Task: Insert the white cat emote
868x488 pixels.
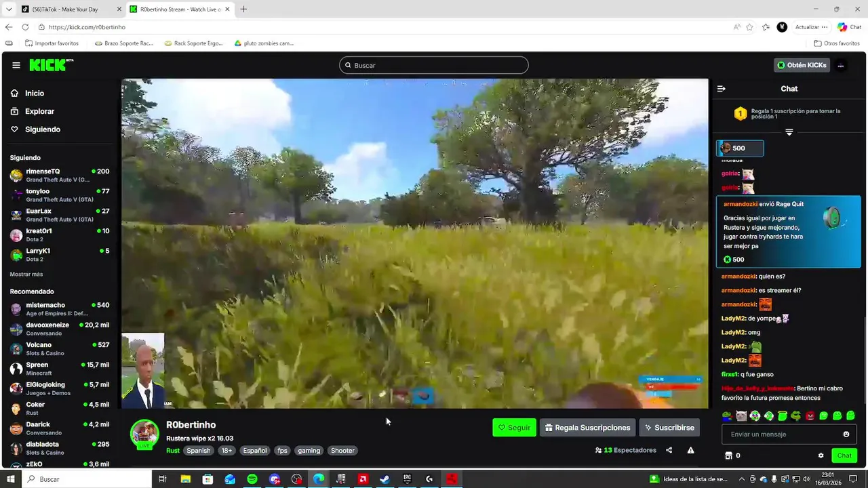Action: tap(741, 415)
